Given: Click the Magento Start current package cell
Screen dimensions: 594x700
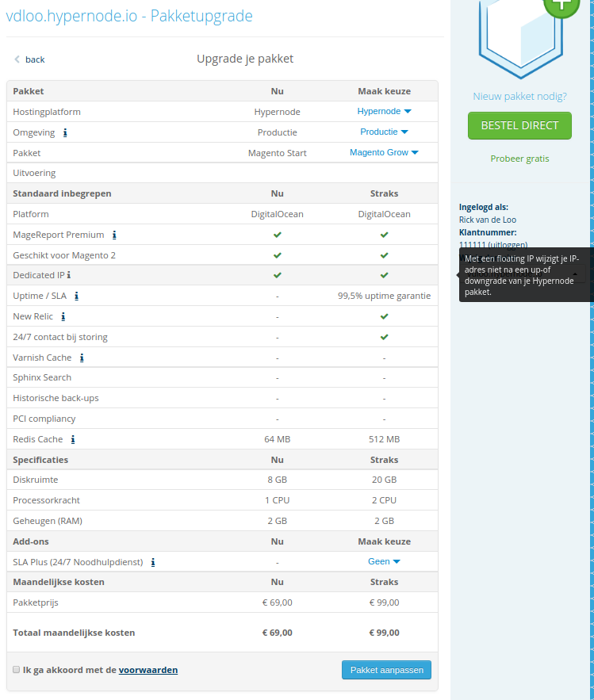Looking at the screenshot, I should [x=278, y=153].
